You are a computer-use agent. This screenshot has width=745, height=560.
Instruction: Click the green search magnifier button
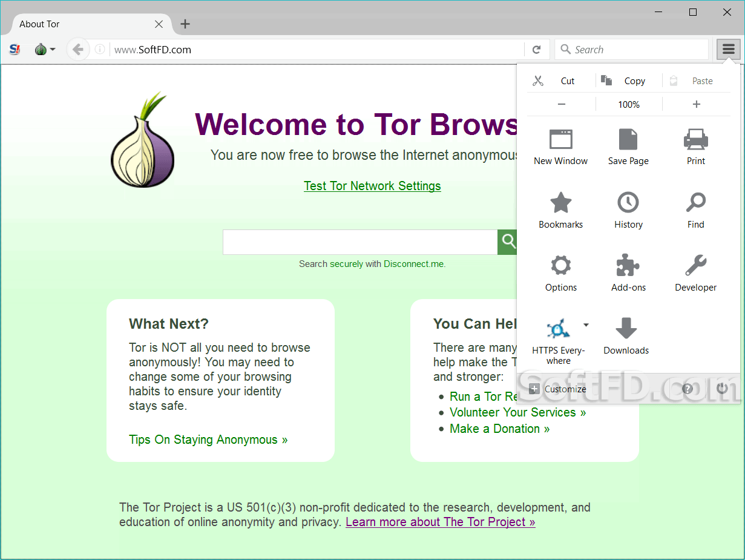point(507,242)
